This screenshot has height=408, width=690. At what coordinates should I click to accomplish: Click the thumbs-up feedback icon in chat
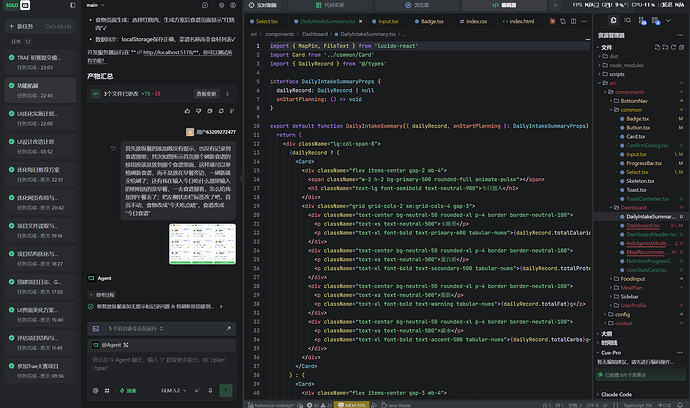click(x=187, y=111)
